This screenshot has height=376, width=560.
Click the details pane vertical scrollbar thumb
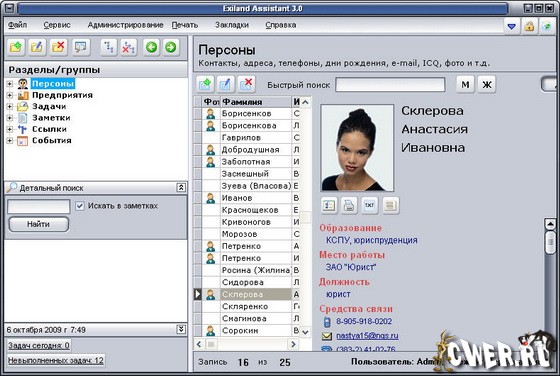coord(550,242)
